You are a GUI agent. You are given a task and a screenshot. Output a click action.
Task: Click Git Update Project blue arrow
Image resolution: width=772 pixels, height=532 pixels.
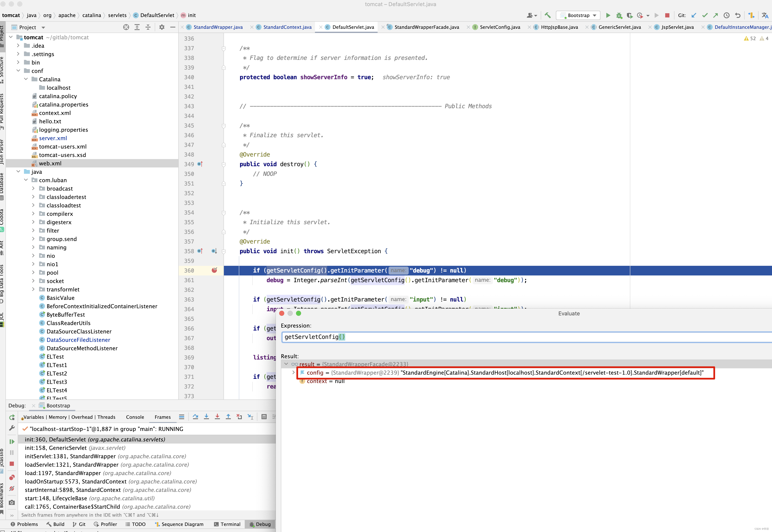click(694, 15)
